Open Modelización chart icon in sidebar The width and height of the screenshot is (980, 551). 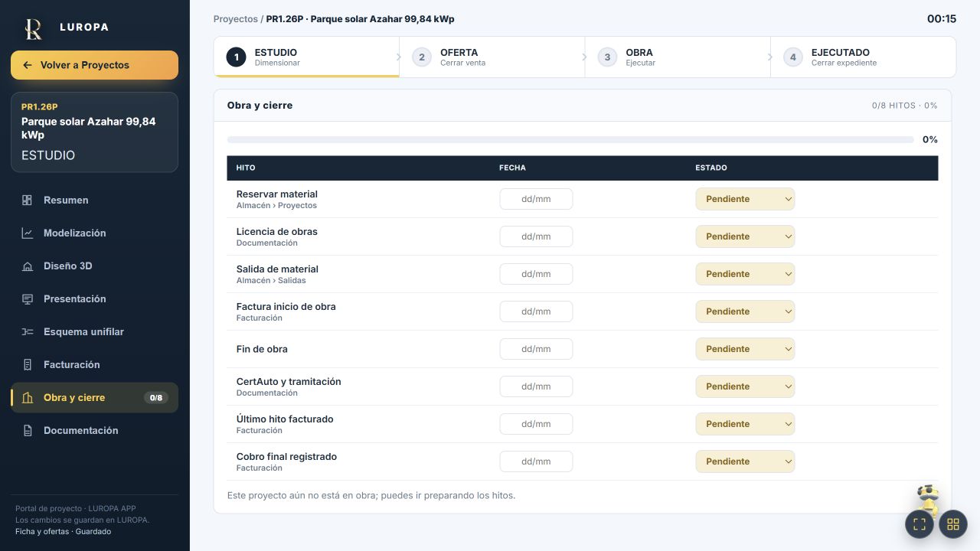[x=28, y=233]
